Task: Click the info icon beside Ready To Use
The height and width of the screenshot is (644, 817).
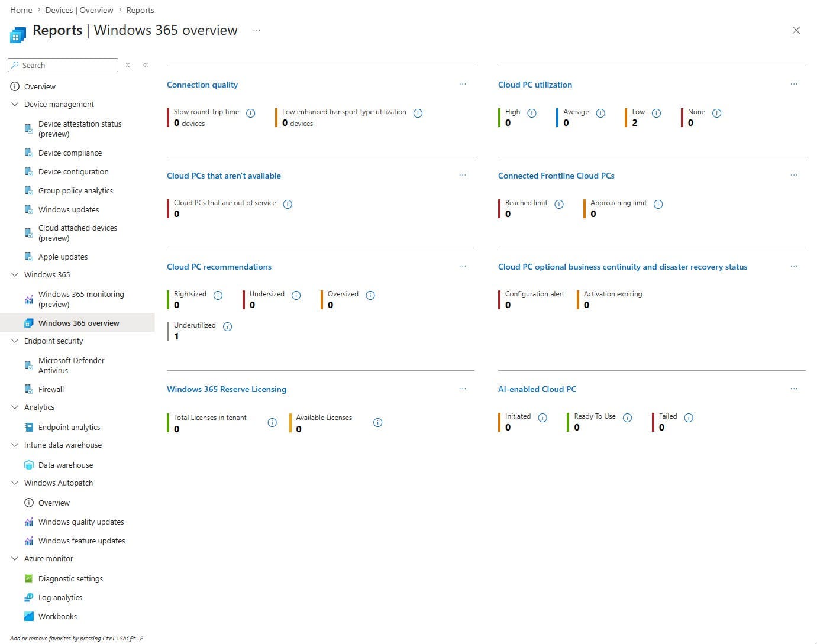Action: tap(628, 418)
